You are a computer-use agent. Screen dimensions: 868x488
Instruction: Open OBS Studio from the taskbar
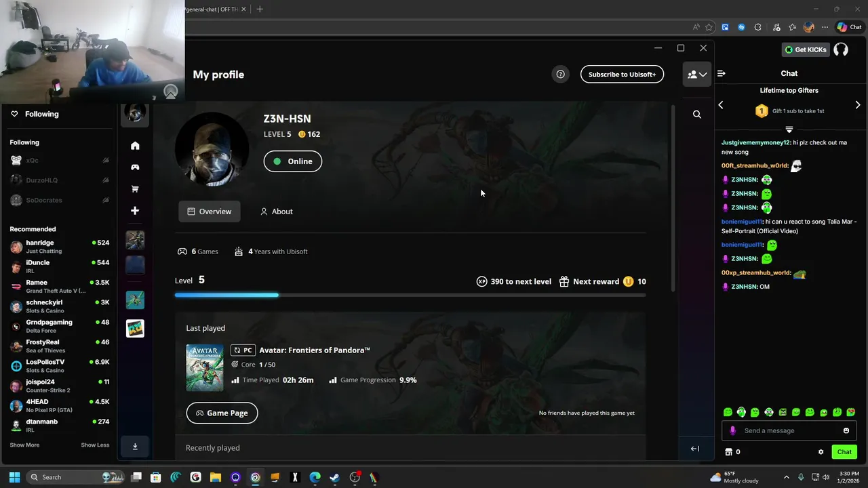click(355, 477)
